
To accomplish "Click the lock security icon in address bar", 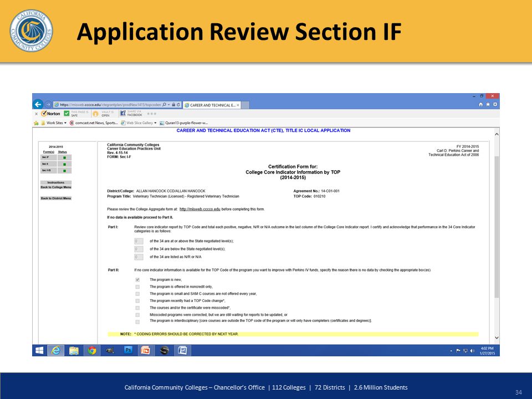I will (x=173, y=105).
